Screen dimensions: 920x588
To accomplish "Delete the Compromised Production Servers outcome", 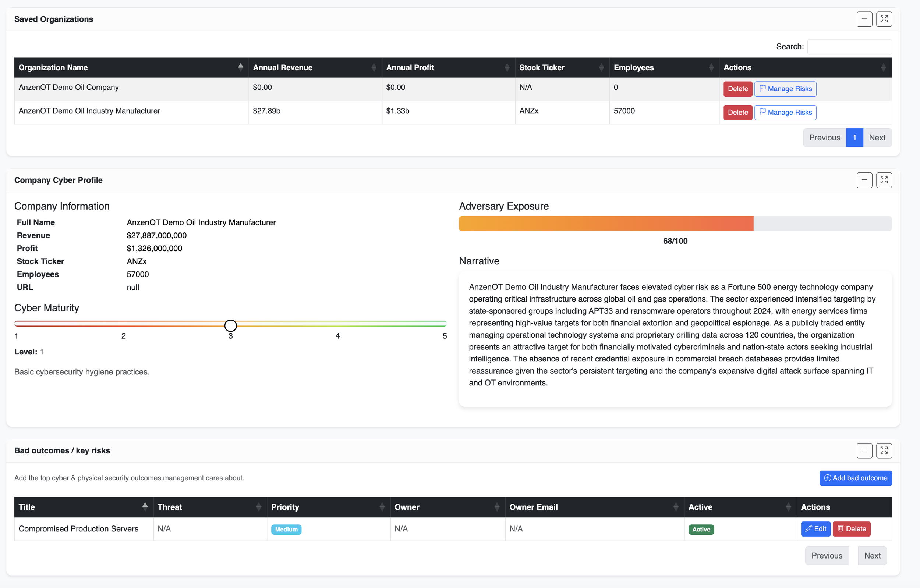I will [851, 529].
